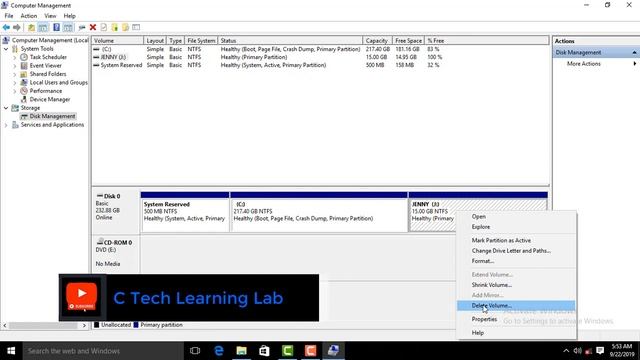Expand the Services and Applications node
Screen dimensions: 640x360
[6, 125]
